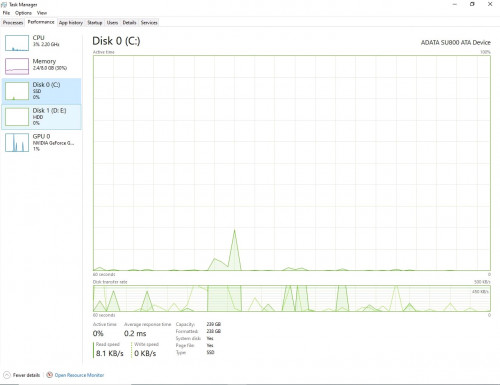Select the CPU usage mini graph
The width and height of the screenshot is (500, 385).
click(17, 43)
